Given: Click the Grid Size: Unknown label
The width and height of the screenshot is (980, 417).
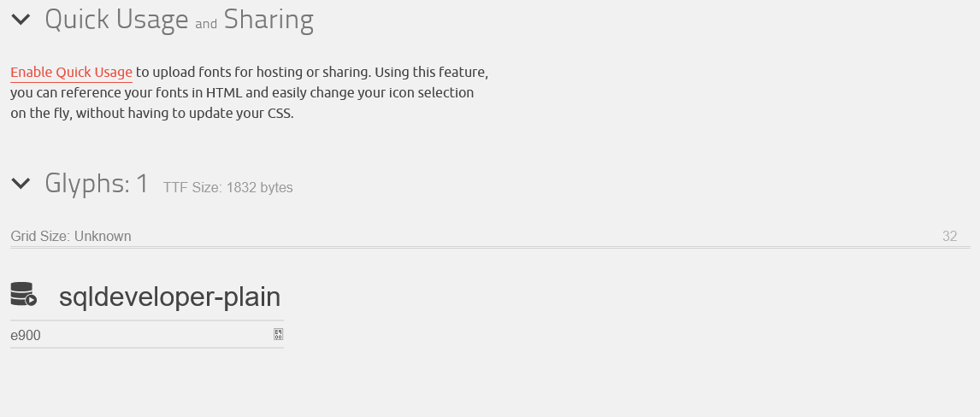Looking at the screenshot, I should click(x=71, y=236).
